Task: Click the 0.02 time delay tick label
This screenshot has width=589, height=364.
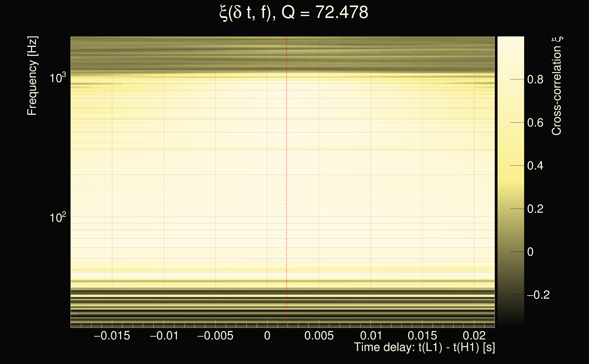Action: 474,336
